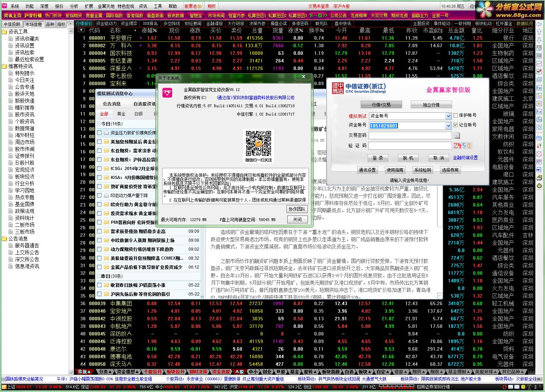Screen dimensions: 545x392
Task: Open the 分析 menu
Action: (x=74, y=6)
